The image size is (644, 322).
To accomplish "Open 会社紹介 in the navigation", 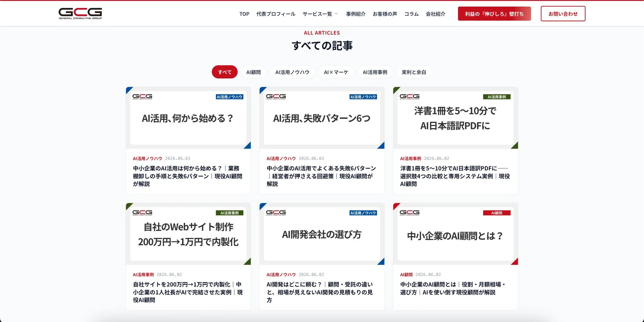I will coord(435,14).
